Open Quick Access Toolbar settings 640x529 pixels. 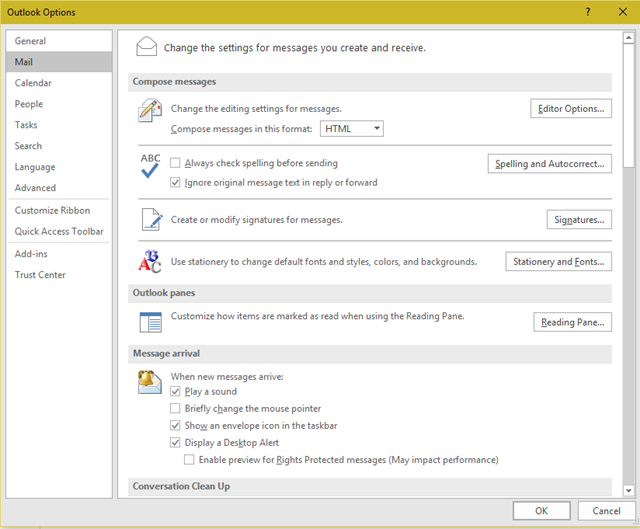pyautogui.click(x=59, y=231)
